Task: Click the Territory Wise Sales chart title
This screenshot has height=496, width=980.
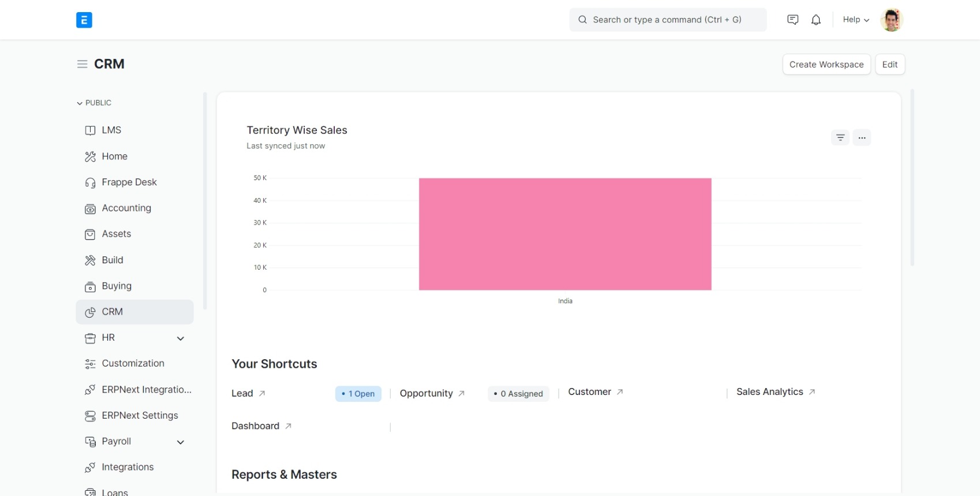Action: click(297, 130)
